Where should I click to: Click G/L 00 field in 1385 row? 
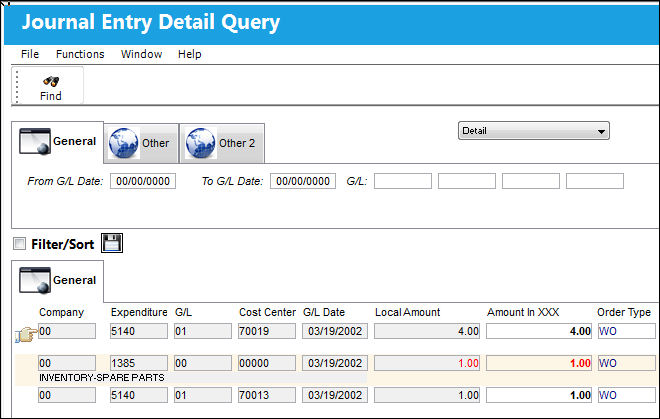[203, 363]
